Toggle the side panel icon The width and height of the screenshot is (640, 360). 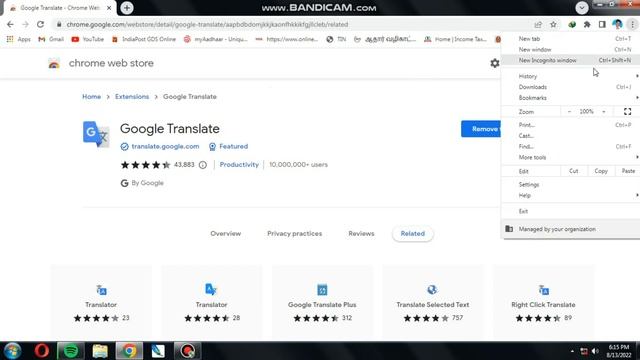pos(602,24)
